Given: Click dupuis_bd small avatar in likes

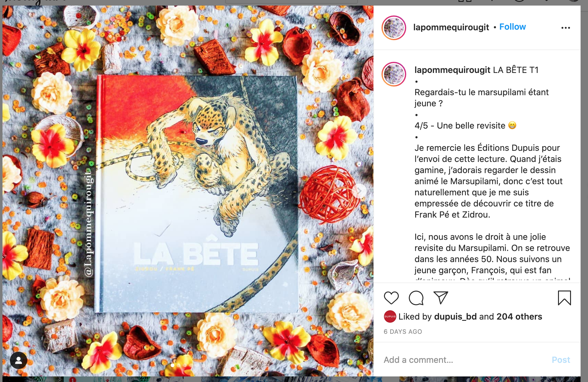Looking at the screenshot, I should coord(390,316).
